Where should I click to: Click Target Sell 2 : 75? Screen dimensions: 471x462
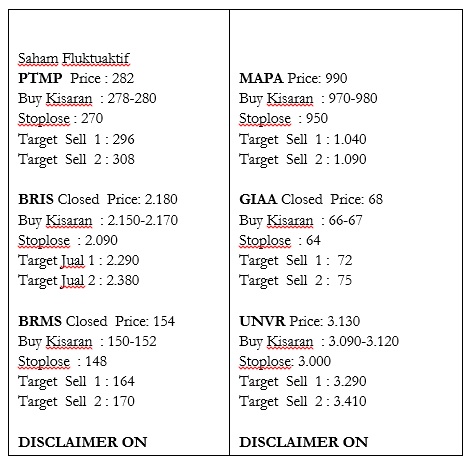(x=295, y=281)
